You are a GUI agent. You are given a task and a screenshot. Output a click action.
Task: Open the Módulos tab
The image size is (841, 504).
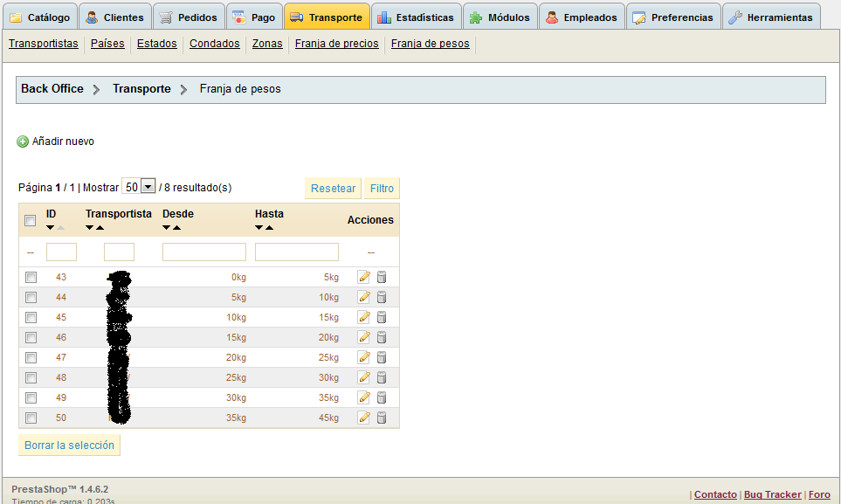pos(500,17)
